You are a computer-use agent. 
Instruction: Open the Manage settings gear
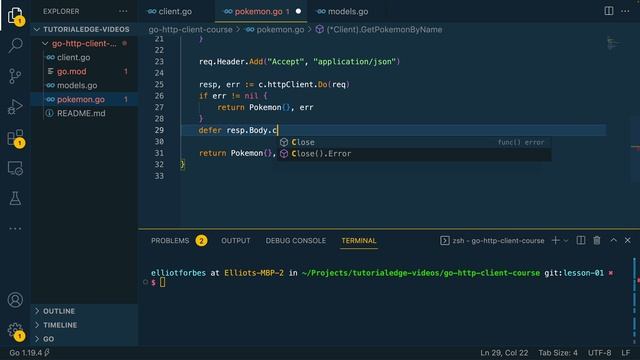pyautogui.click(x=15, y=330)
